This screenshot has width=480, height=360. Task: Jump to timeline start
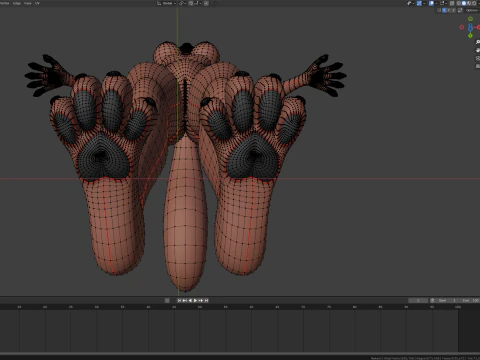tap(179, 300)
